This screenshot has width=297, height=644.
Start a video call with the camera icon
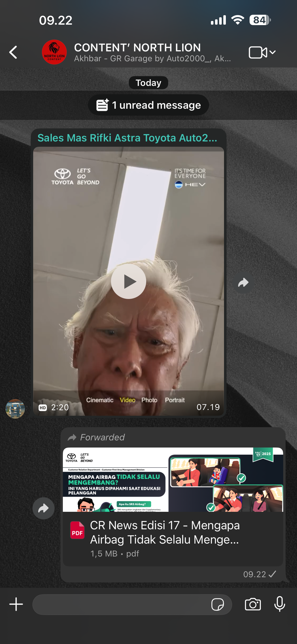[258, 52]
